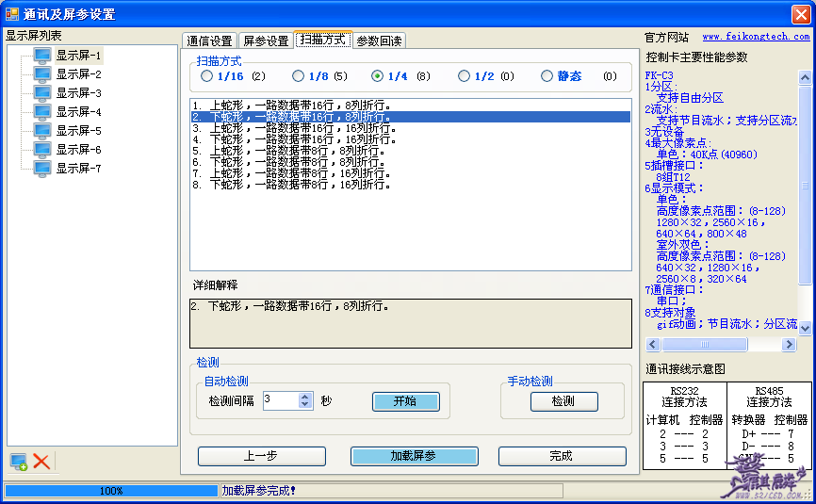816x504 pixels.
Task: Click the red X delete screen icon
Action: tap(41, 461)
